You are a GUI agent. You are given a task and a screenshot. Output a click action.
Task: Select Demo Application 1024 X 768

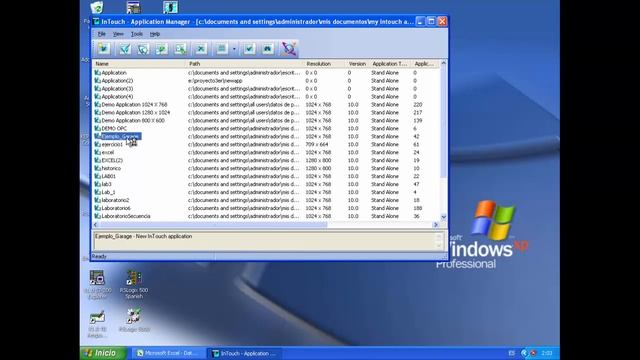(x=134, y=104)
